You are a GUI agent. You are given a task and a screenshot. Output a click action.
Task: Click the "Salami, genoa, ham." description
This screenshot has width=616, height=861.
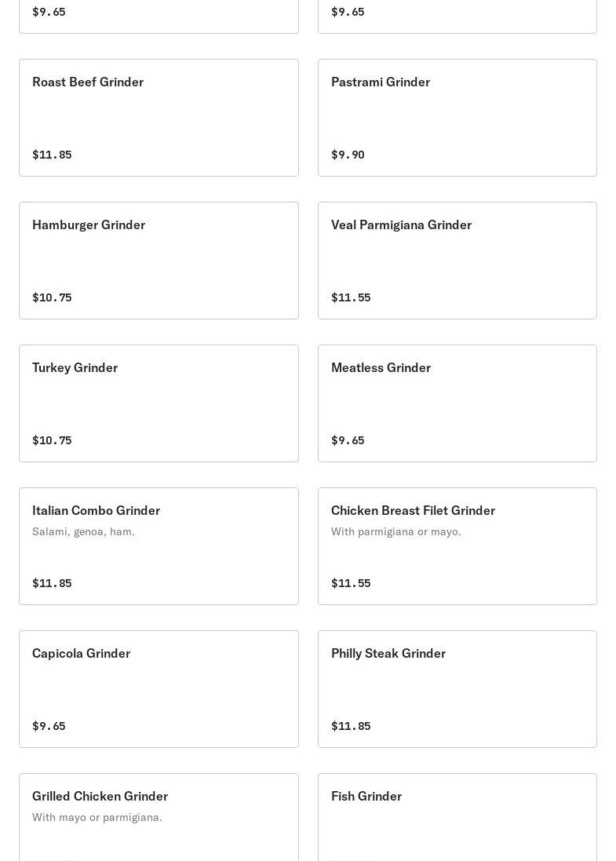click(x=83, y=531)
